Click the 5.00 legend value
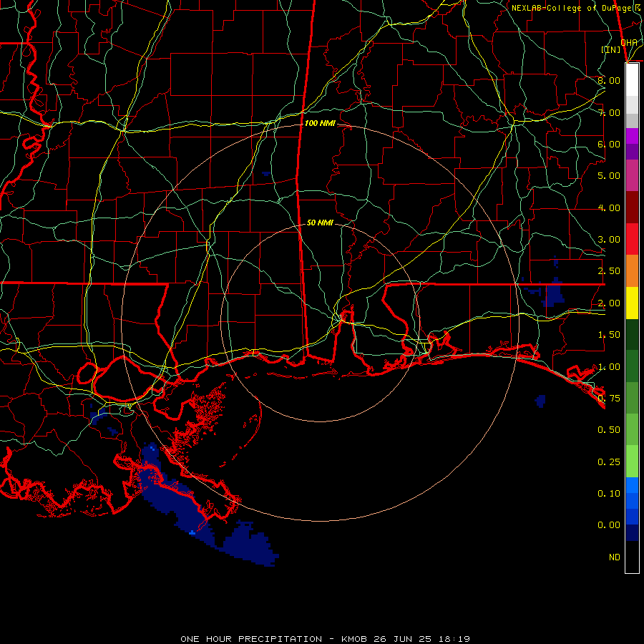The width and height of the screenshot is (644, 644). 609,176
